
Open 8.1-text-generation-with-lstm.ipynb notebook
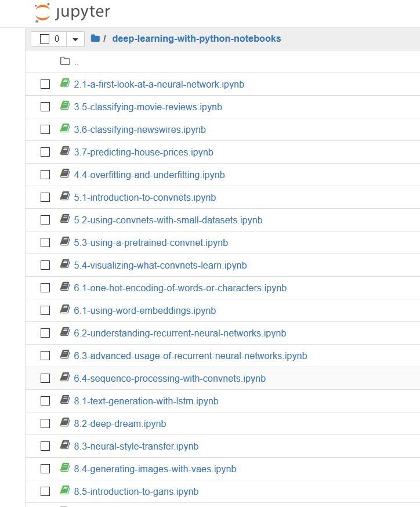(x=146, y=401)
